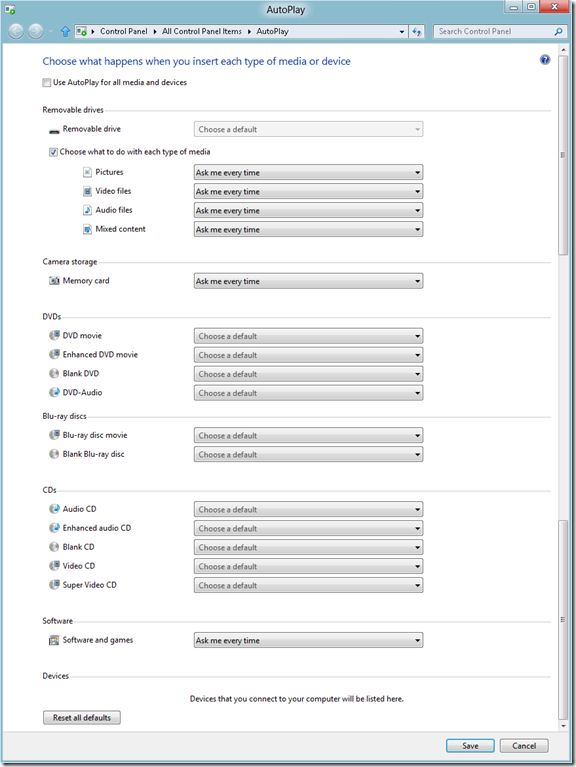This screenshot has height=767, width=576.
Task: Uncheck Choose what to do with each media
Action: coord(53,152)
